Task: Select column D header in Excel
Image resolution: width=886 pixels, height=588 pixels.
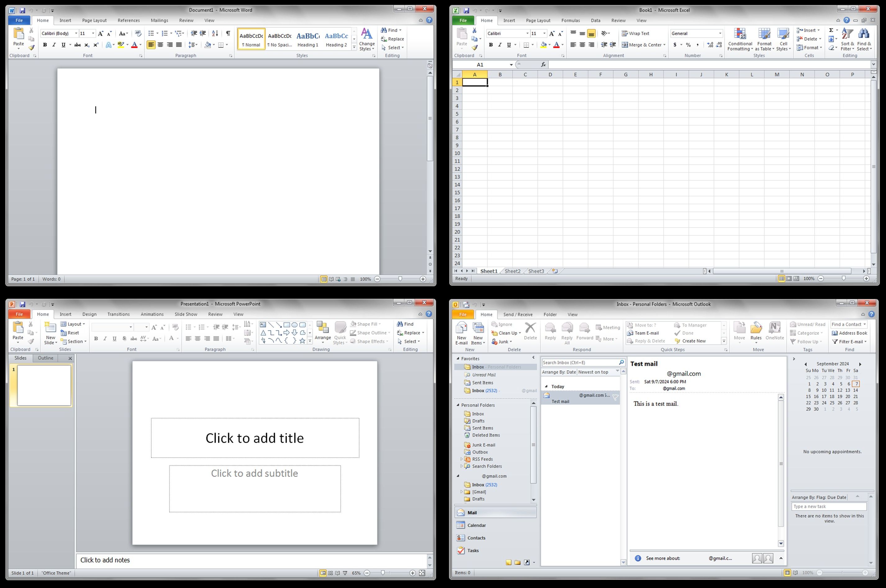Action: pos(550,74)
